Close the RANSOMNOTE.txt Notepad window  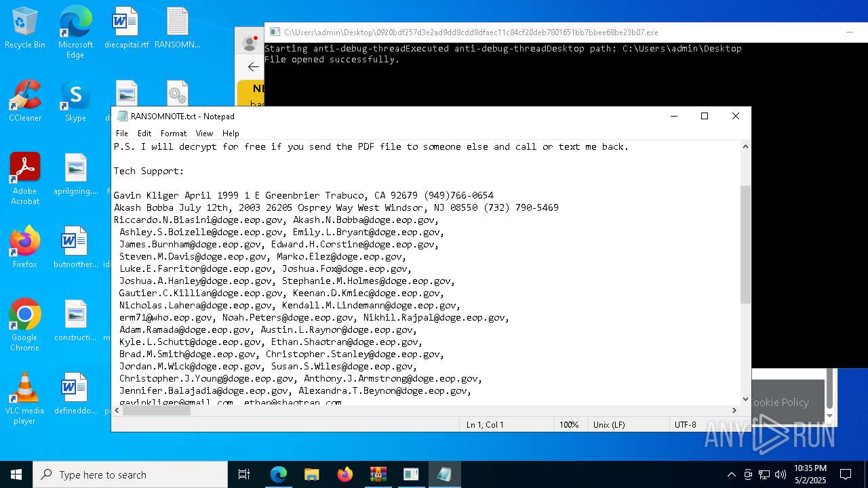pos(736,116)
